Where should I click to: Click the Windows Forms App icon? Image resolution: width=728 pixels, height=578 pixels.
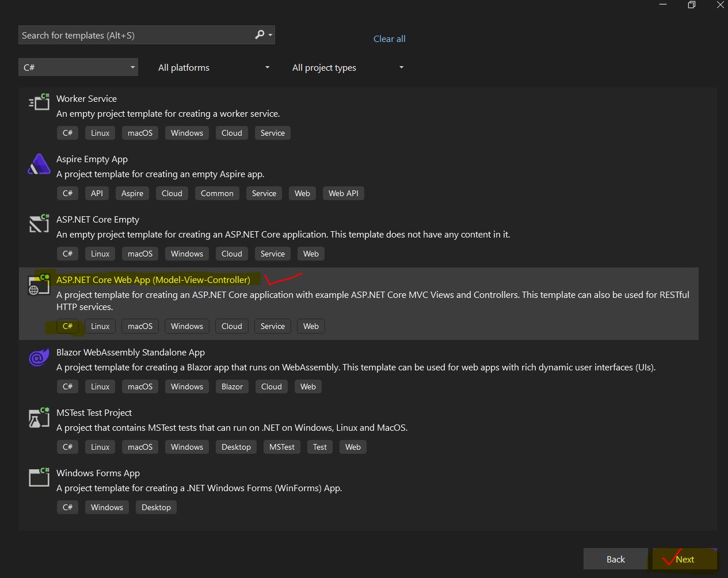pos(39,477)
